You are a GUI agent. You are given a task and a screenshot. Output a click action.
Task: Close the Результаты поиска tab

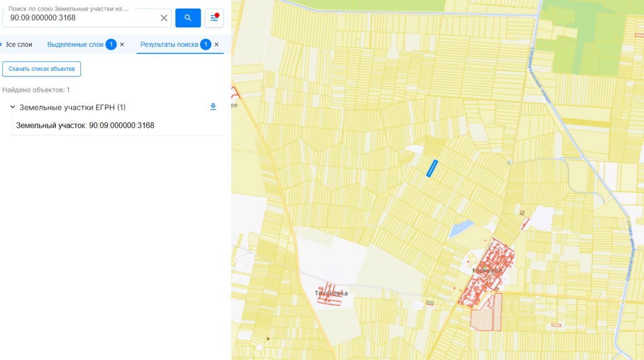coord(217,45)
